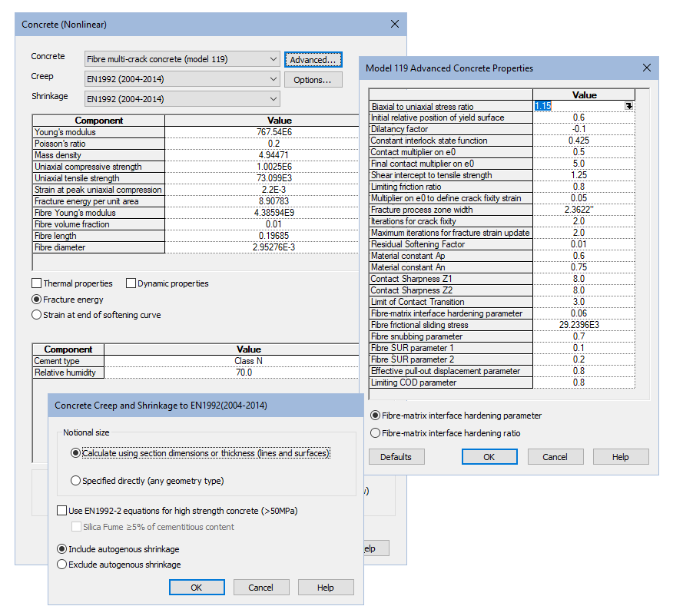Close the Concrete (Nonlinear) dialog

tap(395, 25)
